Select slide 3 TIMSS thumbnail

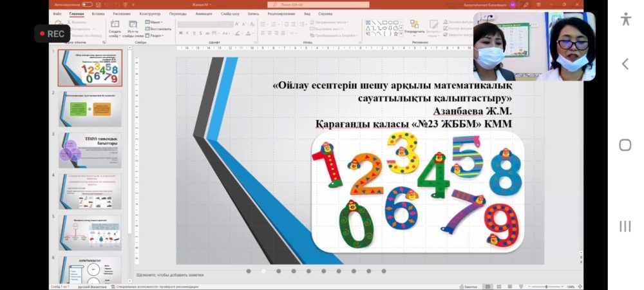pos(90,150)
